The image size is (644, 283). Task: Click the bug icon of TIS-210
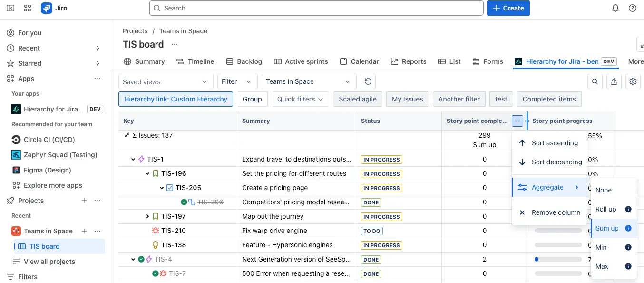(155, 231)
